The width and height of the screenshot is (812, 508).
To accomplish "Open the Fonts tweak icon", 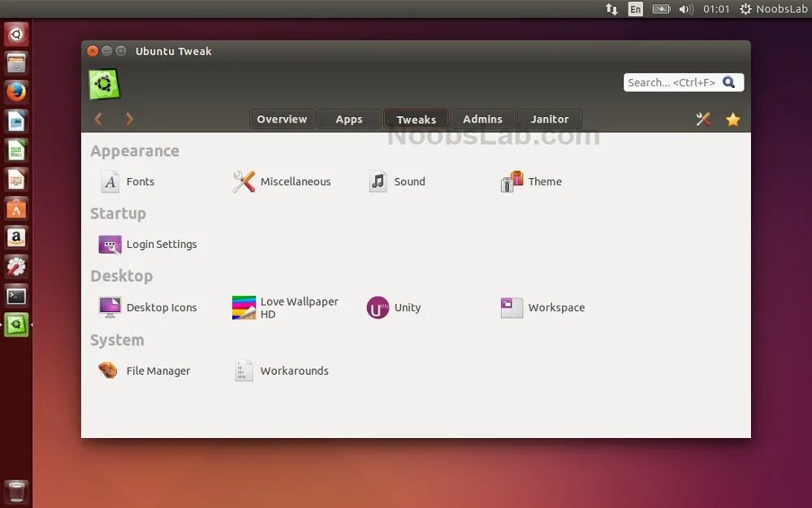I will (110, 182).
